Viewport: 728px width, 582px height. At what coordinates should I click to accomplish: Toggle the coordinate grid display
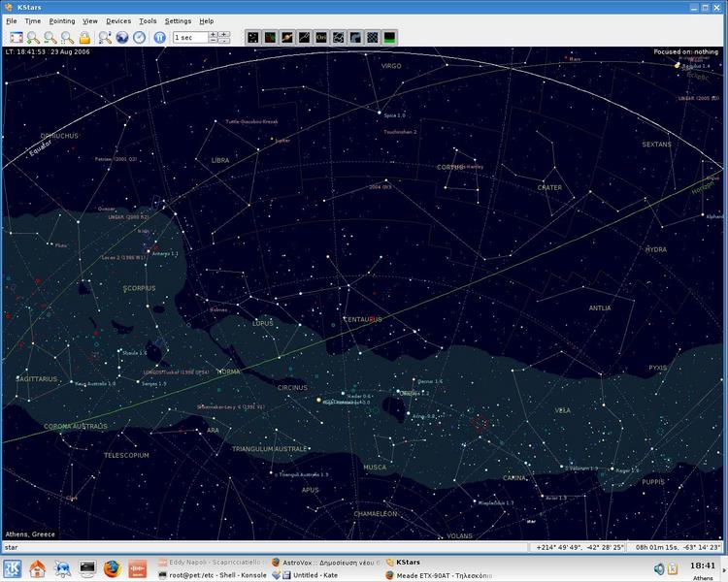[x=372, y=38]
